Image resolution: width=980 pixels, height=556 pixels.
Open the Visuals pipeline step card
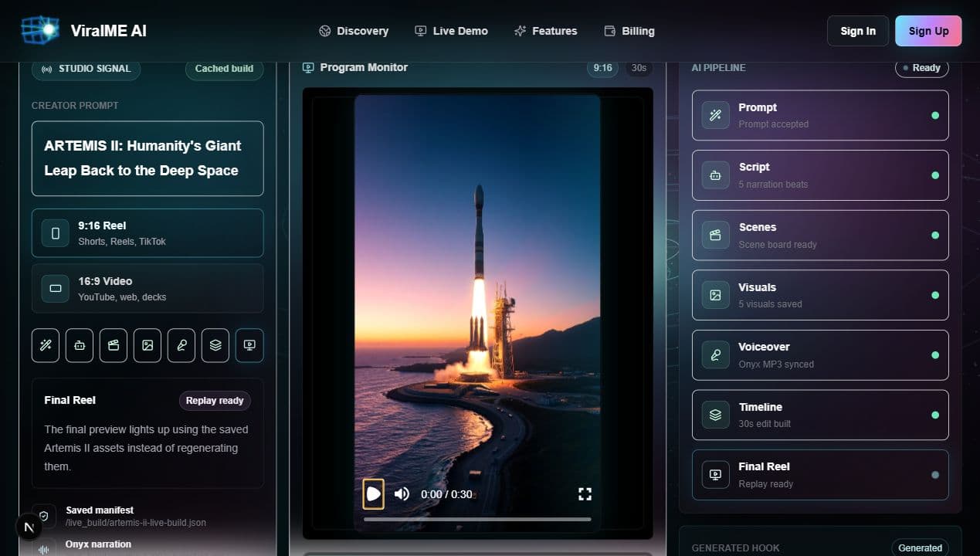click(820, 295)
